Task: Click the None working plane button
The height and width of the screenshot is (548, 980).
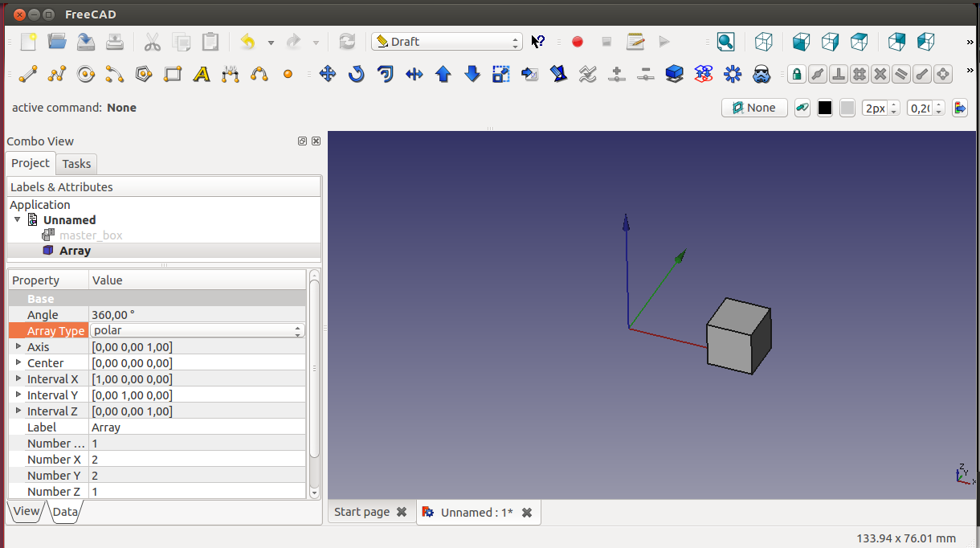Action: 753,108
